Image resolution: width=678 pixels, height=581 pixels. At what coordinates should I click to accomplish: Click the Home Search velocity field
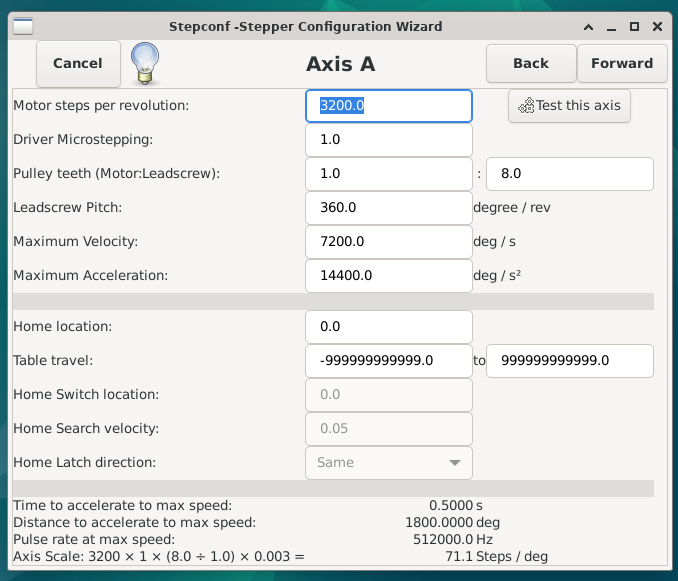[x=389, y=428]
